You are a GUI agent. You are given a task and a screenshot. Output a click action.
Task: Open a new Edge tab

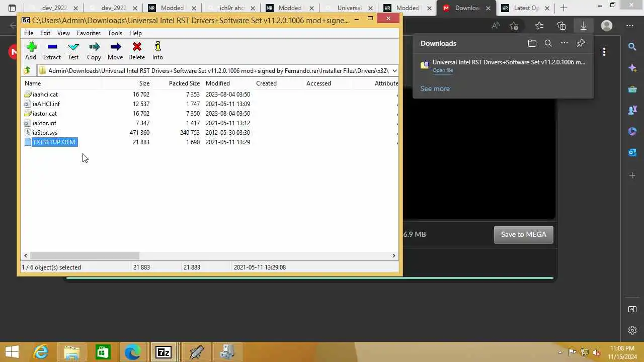coord(564,8)
